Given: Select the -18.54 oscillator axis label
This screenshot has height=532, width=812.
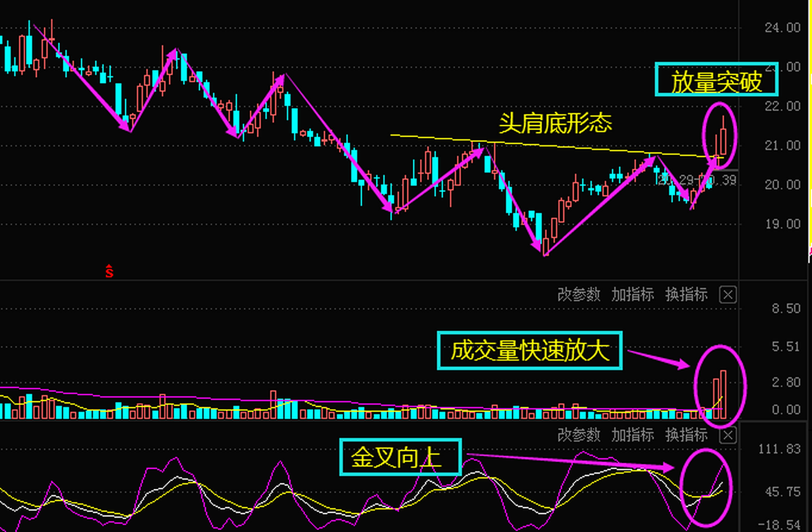Looking at the screenshot, I should [x=779, y=525].
